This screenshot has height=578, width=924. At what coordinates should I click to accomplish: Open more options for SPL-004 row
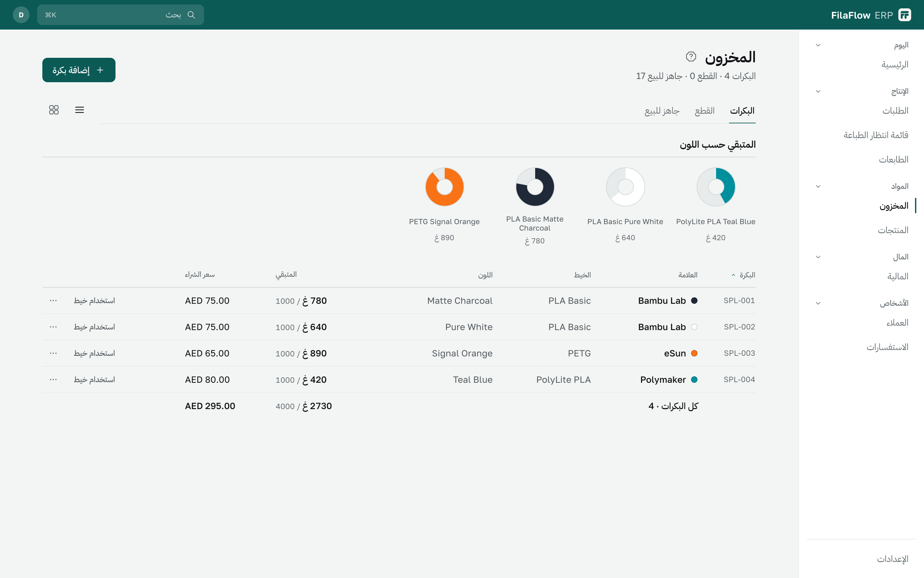pyautogui.click(x=53, y=380)
